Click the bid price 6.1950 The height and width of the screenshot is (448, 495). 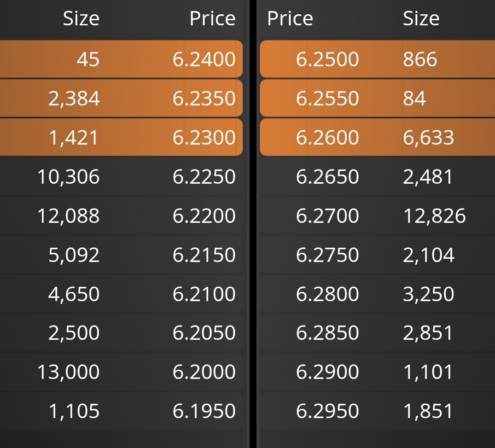click(x=204, y=411)
